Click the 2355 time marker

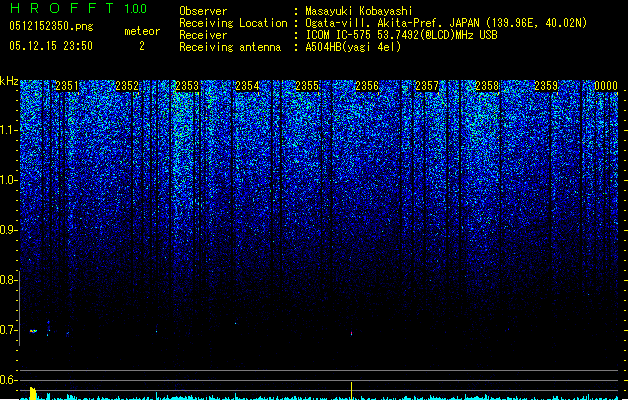coord(307,86)
